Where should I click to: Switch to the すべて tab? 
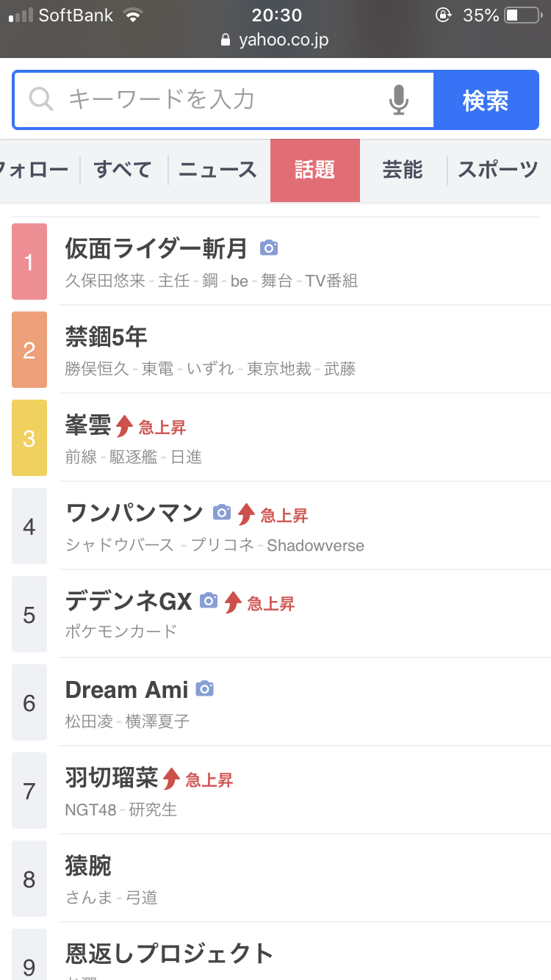coord(123,170)
